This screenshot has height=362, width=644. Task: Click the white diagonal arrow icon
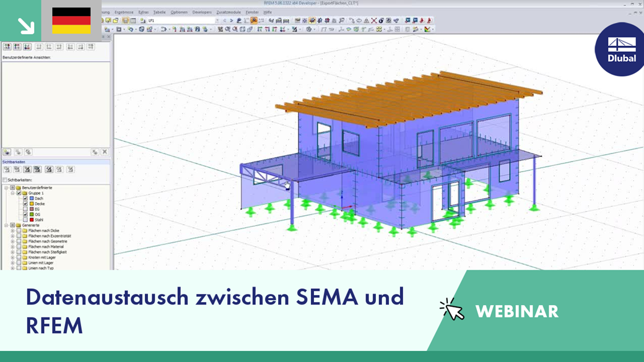[x=26, y=25]
